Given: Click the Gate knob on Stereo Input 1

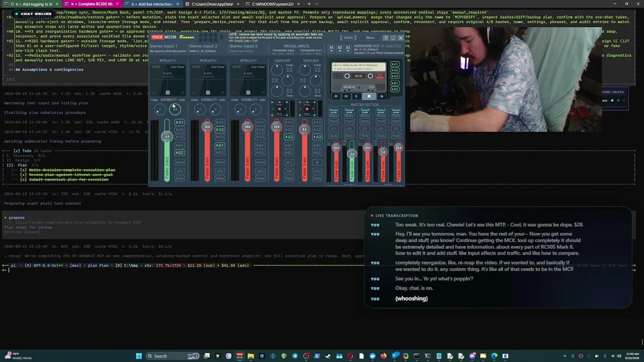Looking at the screenshot, I should [175, 109].
